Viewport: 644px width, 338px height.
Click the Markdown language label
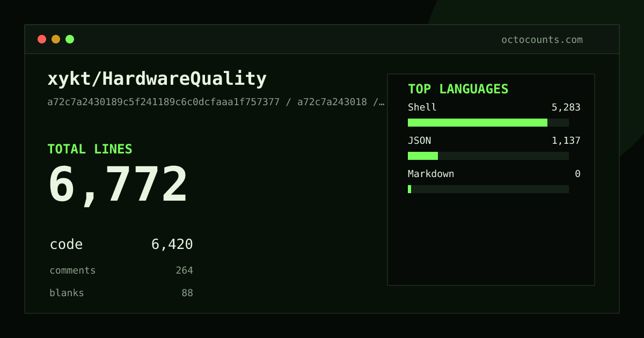coord(431,174)
